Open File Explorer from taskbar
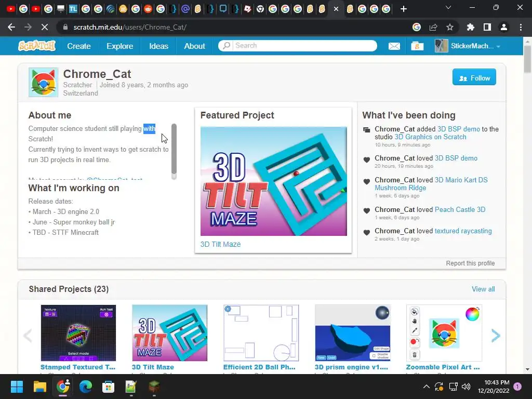 point(39,387)
